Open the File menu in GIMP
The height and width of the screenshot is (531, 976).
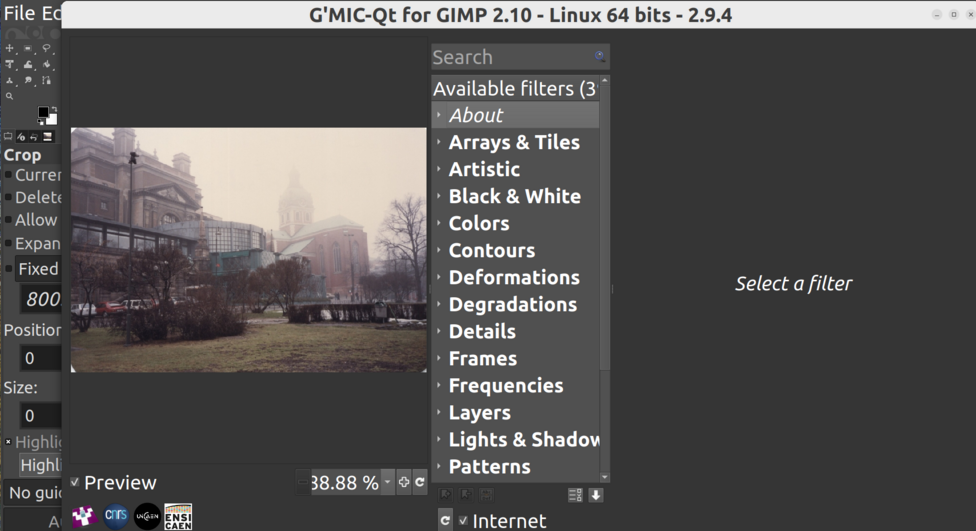coord(19,13)
